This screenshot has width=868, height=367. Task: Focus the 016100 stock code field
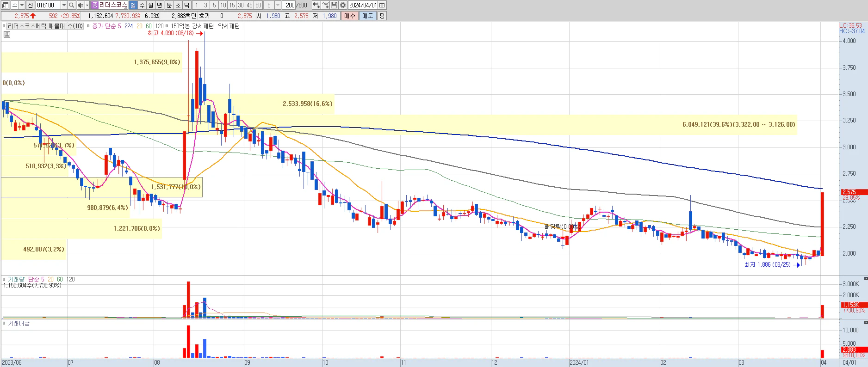pos(48,5)
